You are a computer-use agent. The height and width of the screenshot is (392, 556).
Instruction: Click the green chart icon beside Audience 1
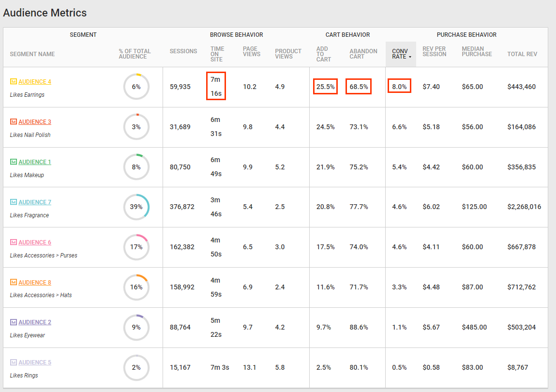coord(14,162)
